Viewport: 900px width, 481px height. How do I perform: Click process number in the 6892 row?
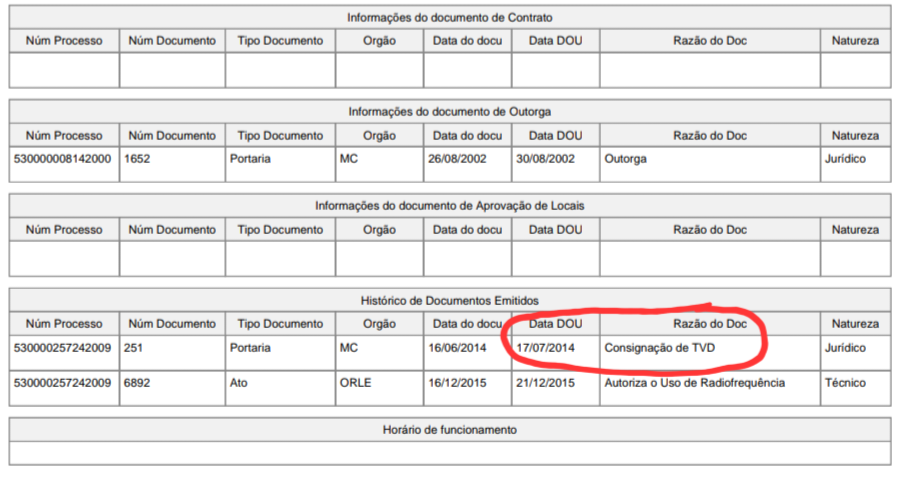(63, 383)
